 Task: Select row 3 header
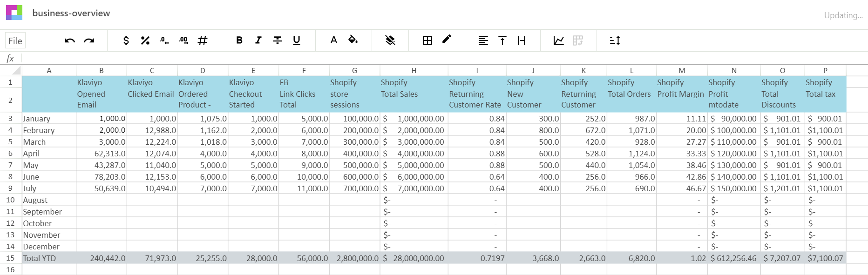(11, 118)
